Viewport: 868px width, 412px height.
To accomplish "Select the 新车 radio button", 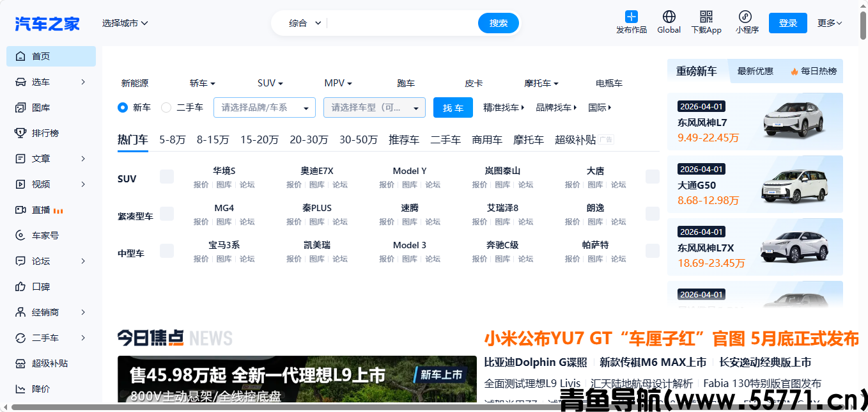I will (x=123, y=107).
